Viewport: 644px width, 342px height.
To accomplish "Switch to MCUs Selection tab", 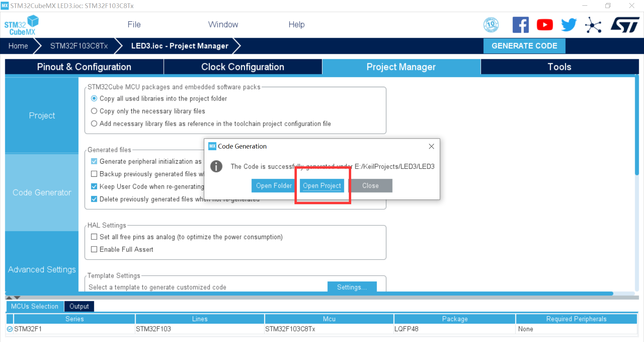I will point(35,306).
